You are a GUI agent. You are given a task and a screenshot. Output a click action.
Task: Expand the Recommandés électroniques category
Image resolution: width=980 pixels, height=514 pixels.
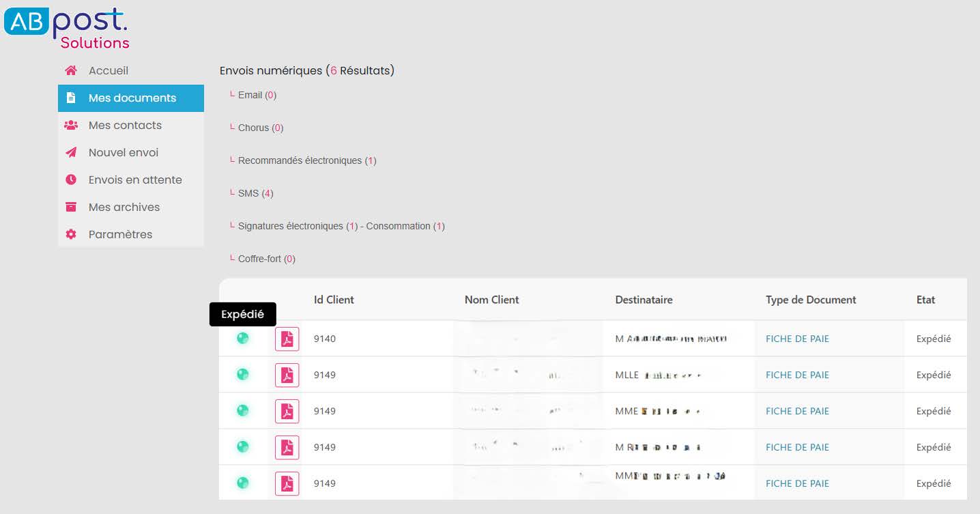(307, 160)
